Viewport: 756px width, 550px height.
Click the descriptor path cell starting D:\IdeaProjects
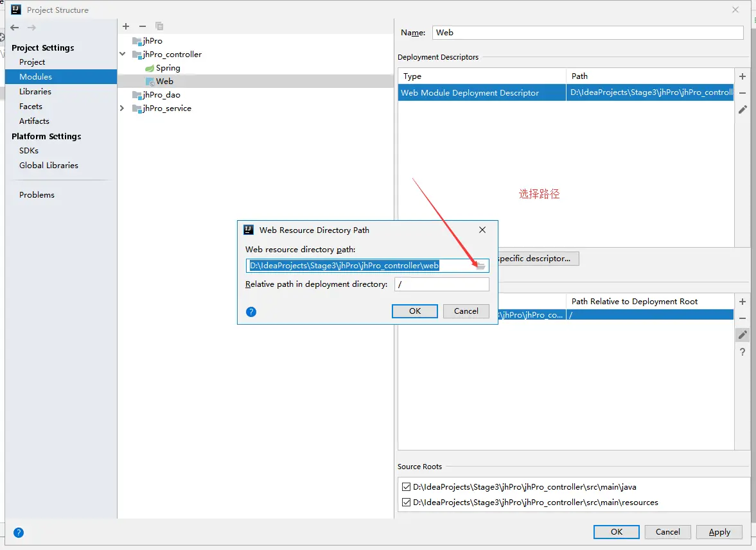pyautogui.click(x=650, y=92)
